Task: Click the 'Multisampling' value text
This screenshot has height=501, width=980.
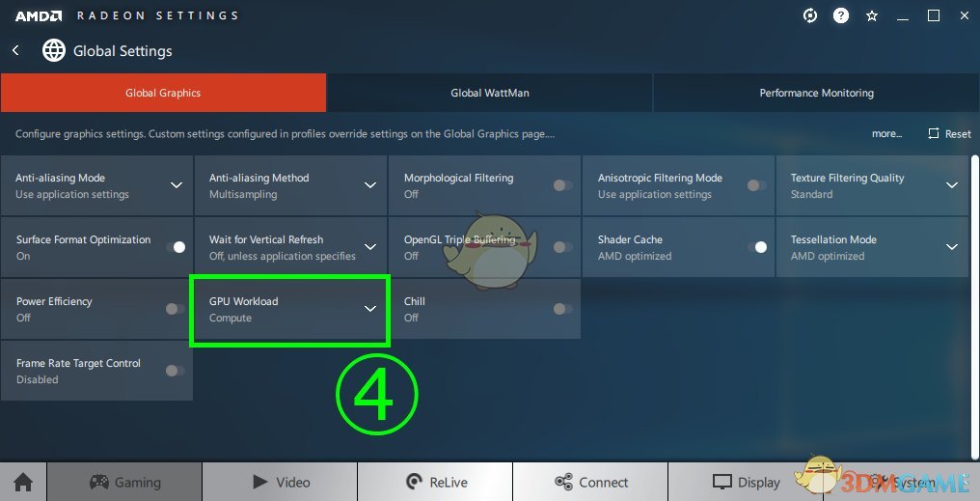Action: 243,195
